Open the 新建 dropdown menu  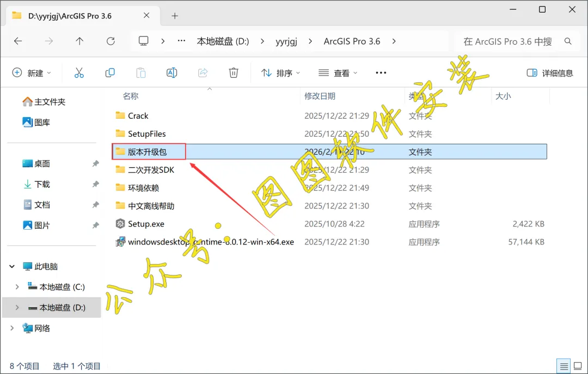click(32, 73)
